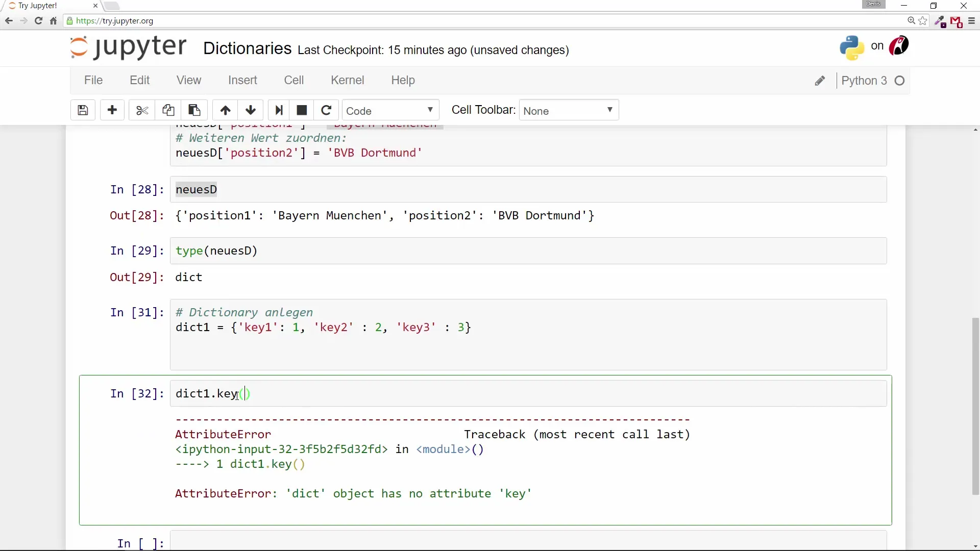The image size is (980, 551).
Task: Click the Jupyter logo
Action: point(128,47)
